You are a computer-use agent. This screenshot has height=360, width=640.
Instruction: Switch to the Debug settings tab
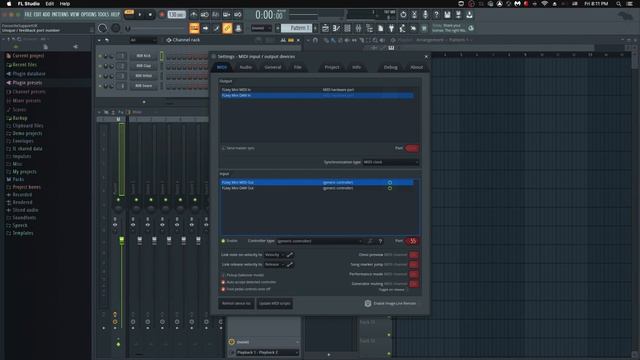tap(391, 67)
